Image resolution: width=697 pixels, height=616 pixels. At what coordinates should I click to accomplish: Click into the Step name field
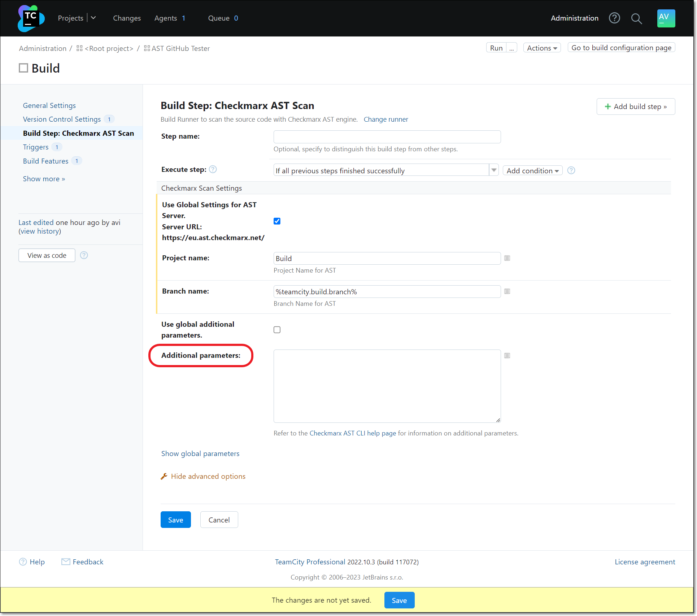(387, 137)
